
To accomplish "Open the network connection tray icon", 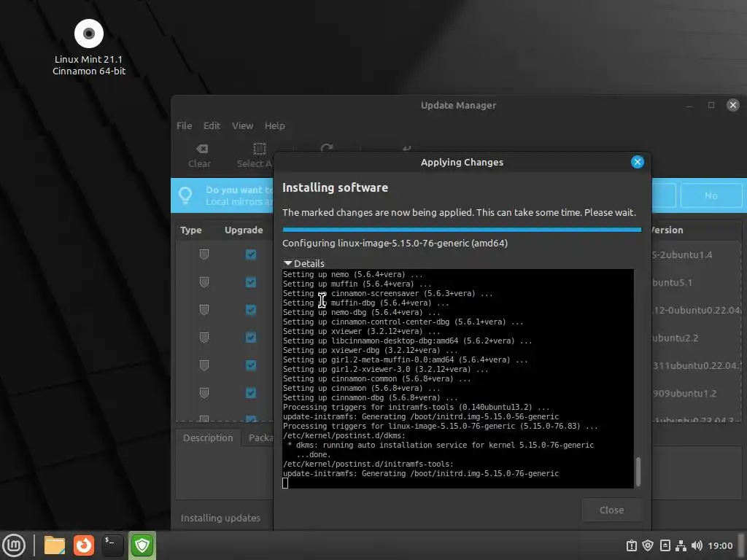I will [681, 545].
